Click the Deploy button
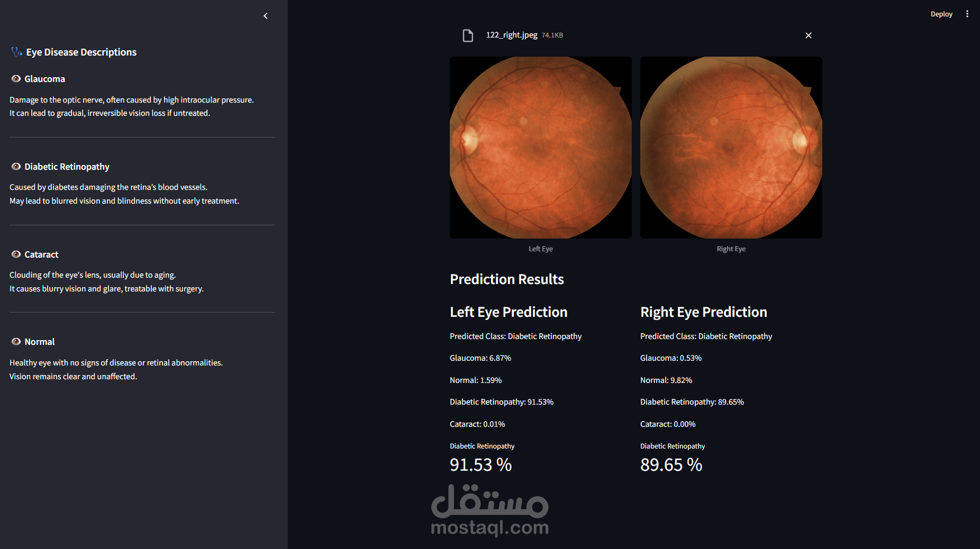This screenshot has width=980, height=549. [x=941, y=14]
